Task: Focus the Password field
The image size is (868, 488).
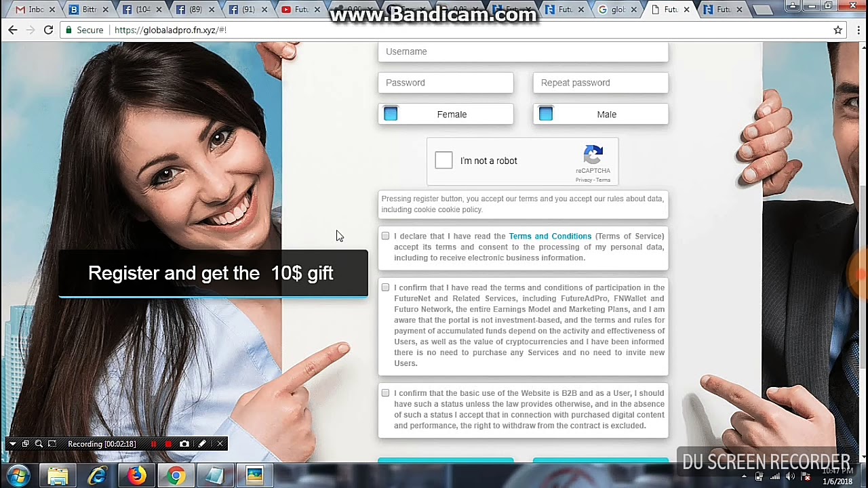Action: [446, 83]
